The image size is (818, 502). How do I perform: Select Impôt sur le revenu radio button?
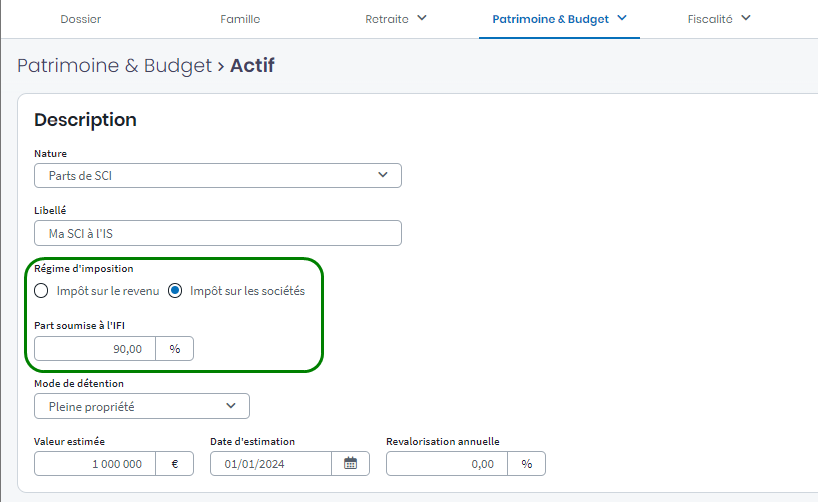41,291
